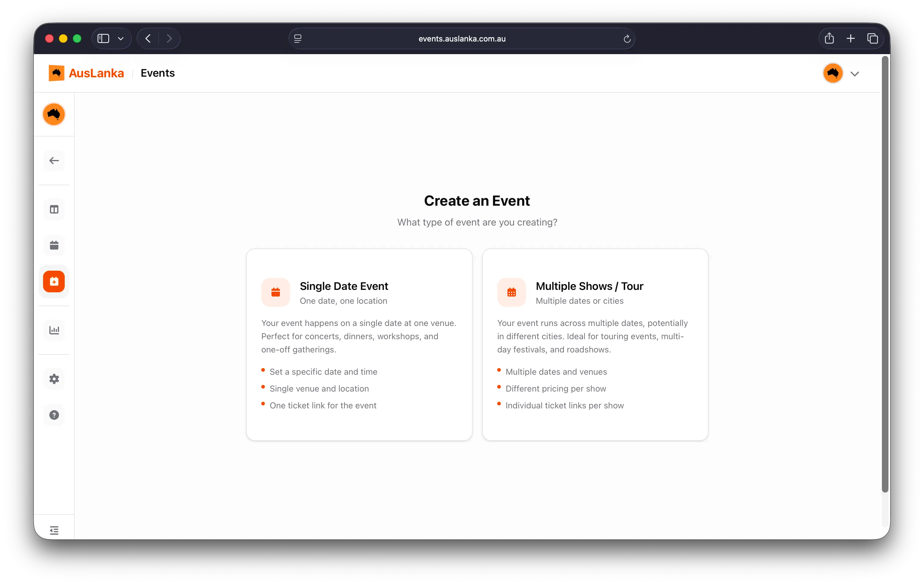Select the Multiple Shows / Tour card title
This screenshot has height=584, width=924.
pos(589,286)
